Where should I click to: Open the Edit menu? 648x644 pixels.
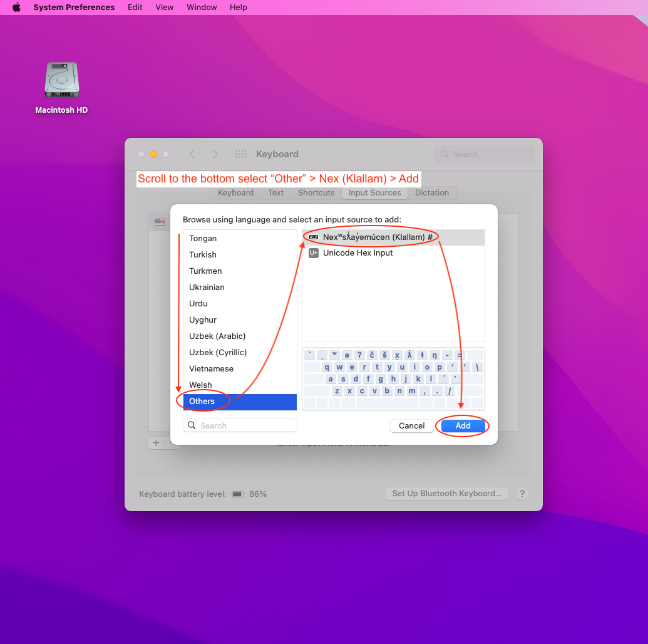point(135,7)
